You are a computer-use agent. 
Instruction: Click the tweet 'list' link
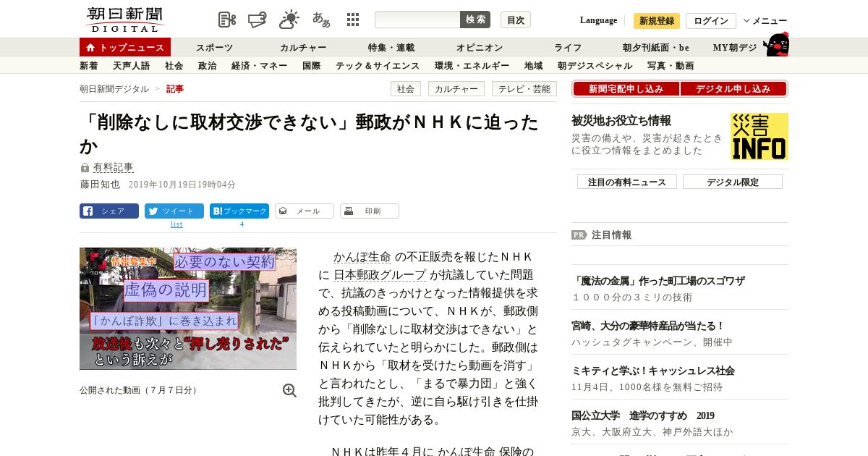[176, 224]
